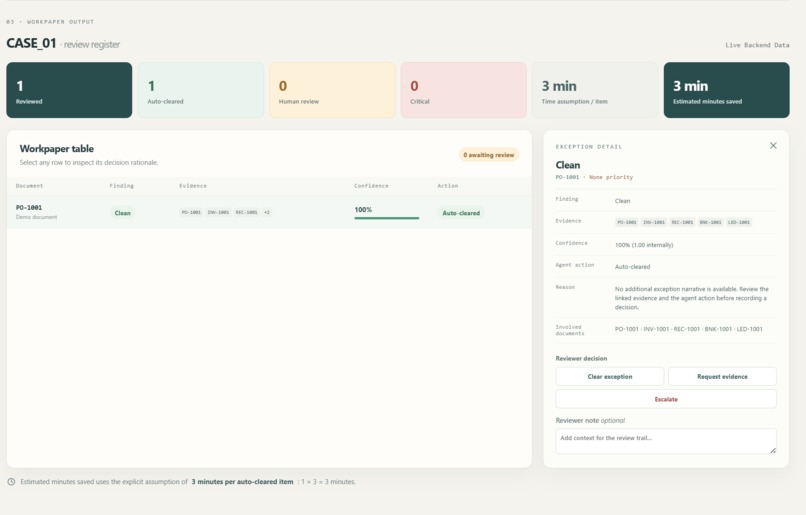806x515 pixels.
Task: Click the INV-1001 evidence chip in the detail panel
Action: [654, 222]
